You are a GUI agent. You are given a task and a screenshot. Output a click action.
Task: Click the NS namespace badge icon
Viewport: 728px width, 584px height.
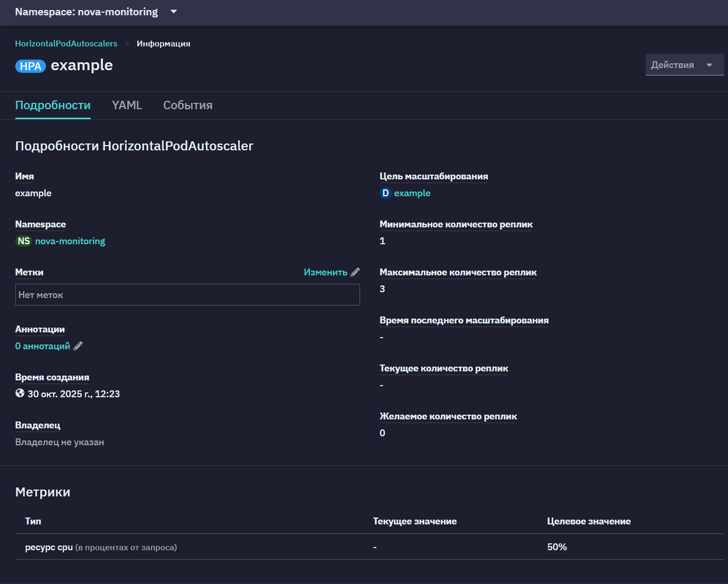24,241
